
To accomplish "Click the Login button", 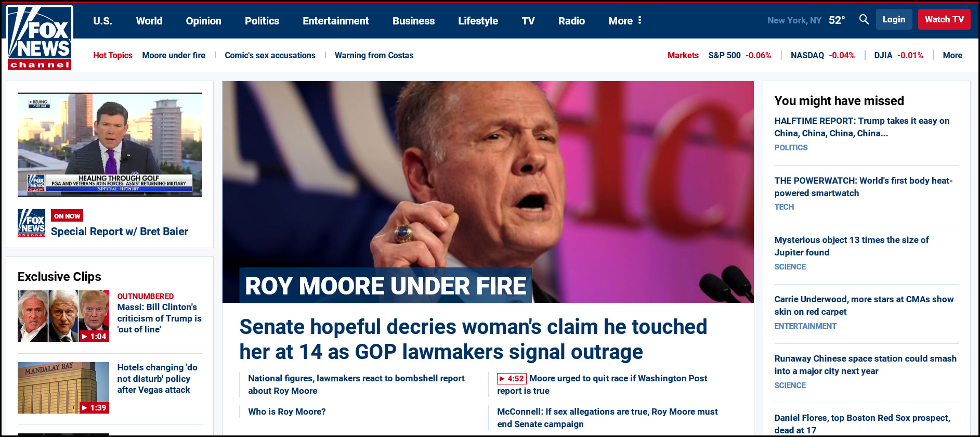I will click(894, 19).
